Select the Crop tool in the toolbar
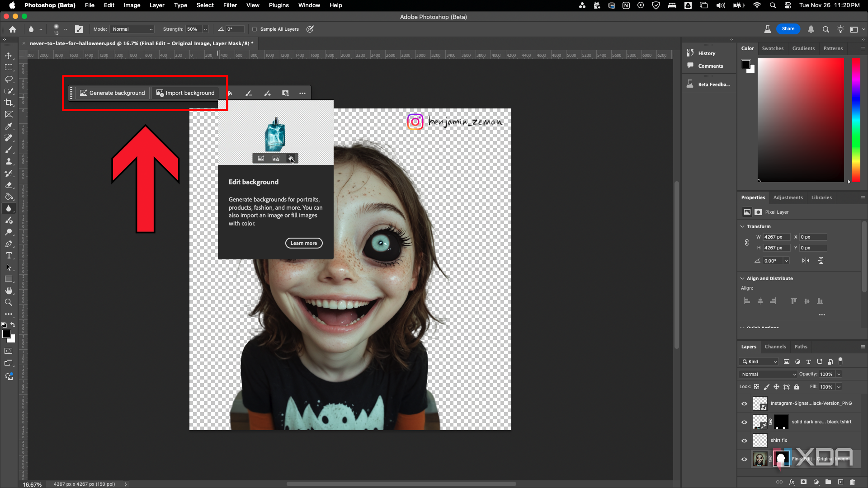 [x=9, y=102]
